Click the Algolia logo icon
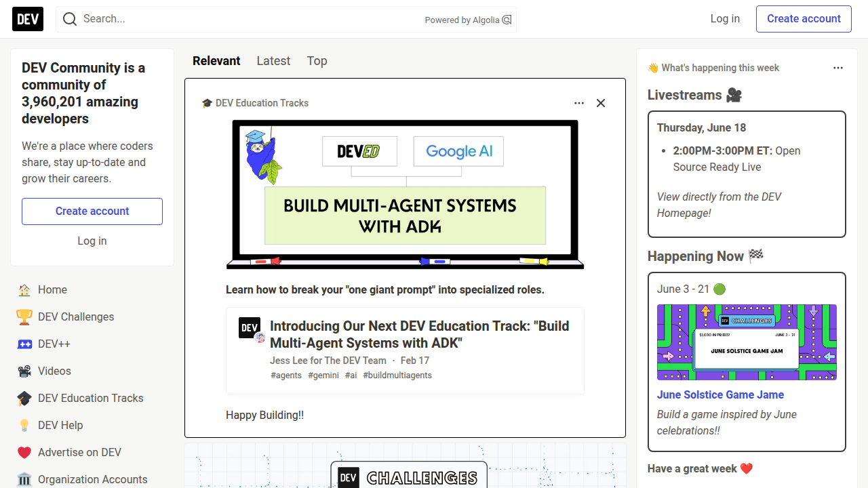 point(507,20)
